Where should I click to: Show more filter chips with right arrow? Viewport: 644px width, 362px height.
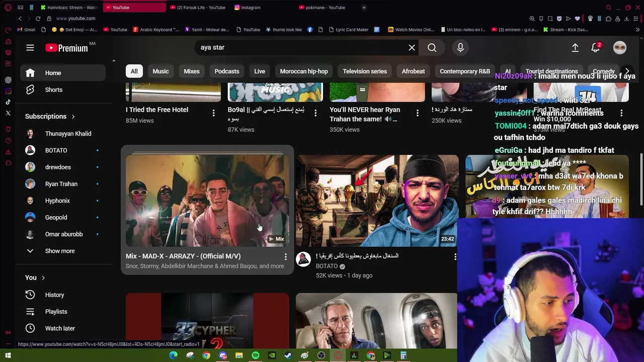pyautogui.click(x=627, y=71)
